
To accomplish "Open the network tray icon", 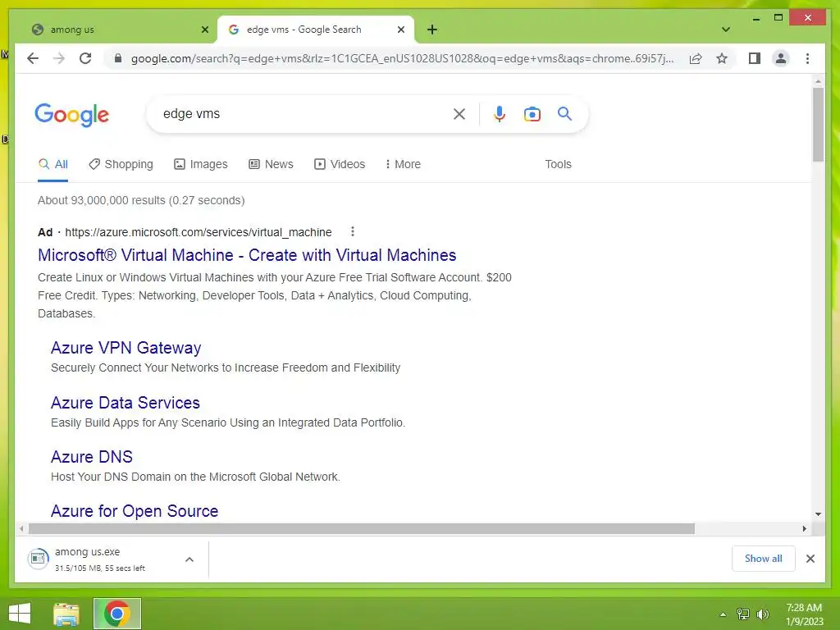I will [743, 614].
